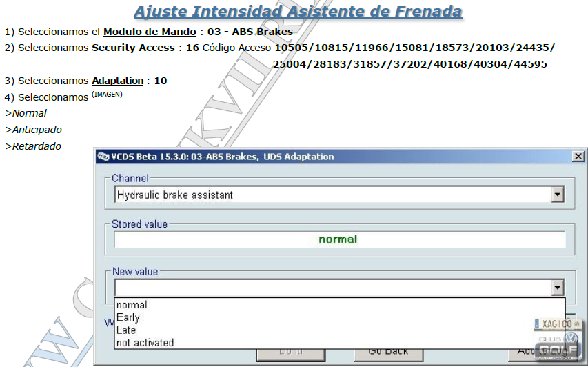This screenshot has width=588, height=367.
Task: Click the Club Golf VW logo
Action: tap(558, 345)
